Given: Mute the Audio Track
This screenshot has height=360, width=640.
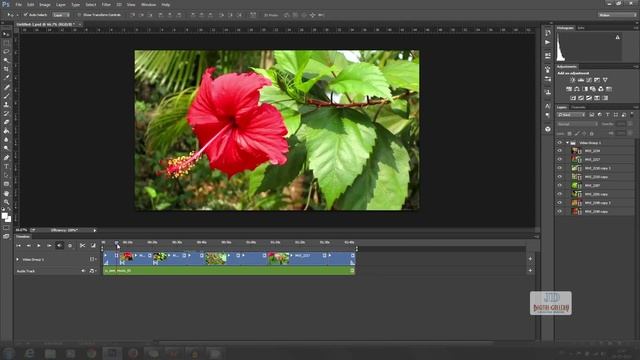Looking at the screenshot, I should click(83, 271).
